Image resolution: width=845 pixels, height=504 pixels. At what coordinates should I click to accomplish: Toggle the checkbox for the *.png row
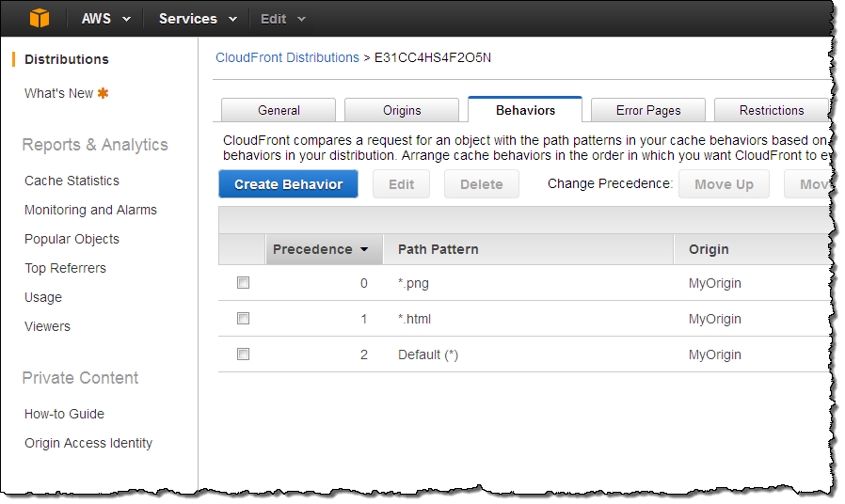[x=243, y=282]
